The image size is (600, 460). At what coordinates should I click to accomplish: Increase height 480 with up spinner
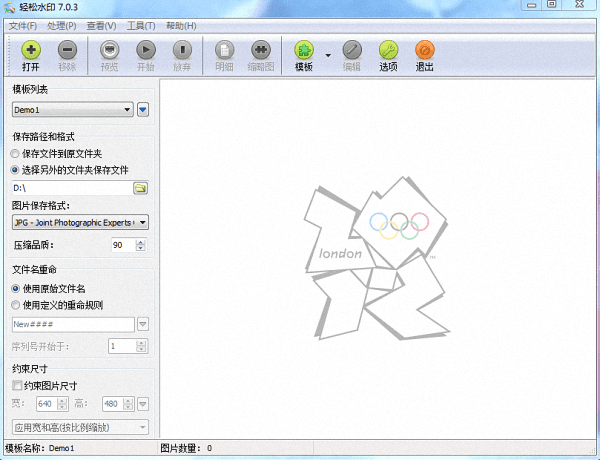129,401
